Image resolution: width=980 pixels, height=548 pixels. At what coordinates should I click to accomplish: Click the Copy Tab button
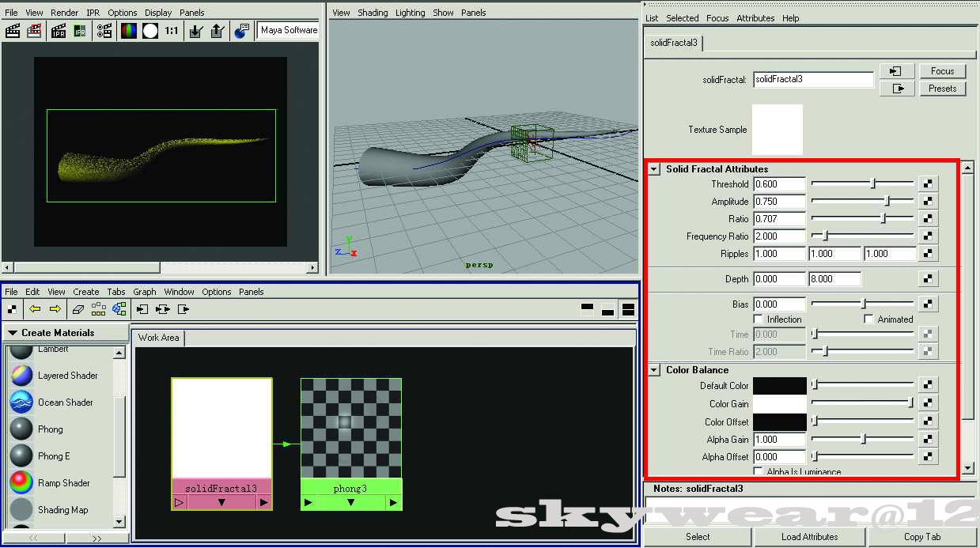[x=922, y=537]
